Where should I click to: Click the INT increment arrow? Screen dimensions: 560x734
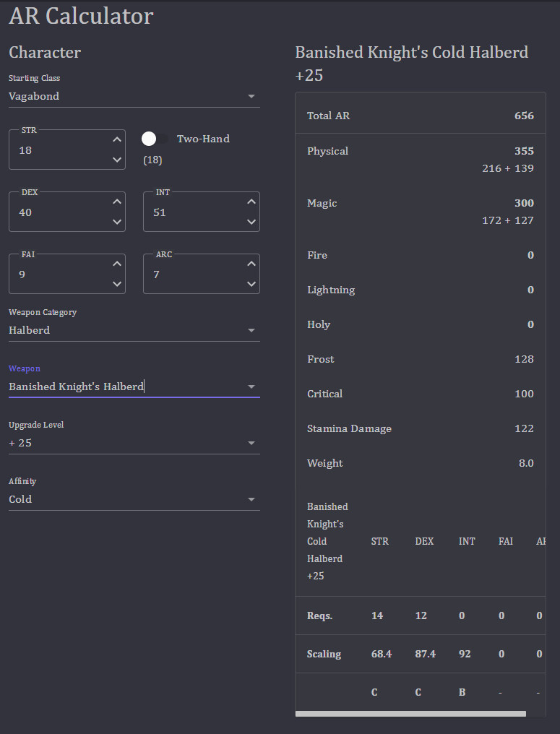click(251, 201)
